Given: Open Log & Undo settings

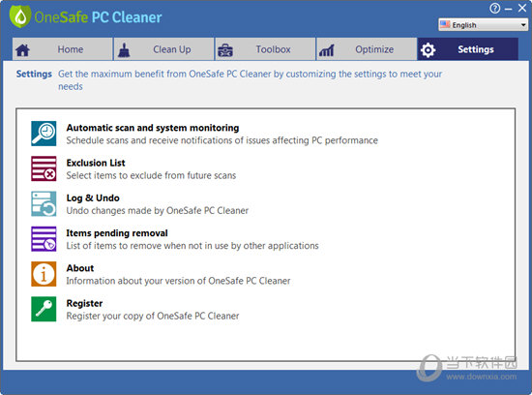Looking at the screenshot, I should pos(93,198).
